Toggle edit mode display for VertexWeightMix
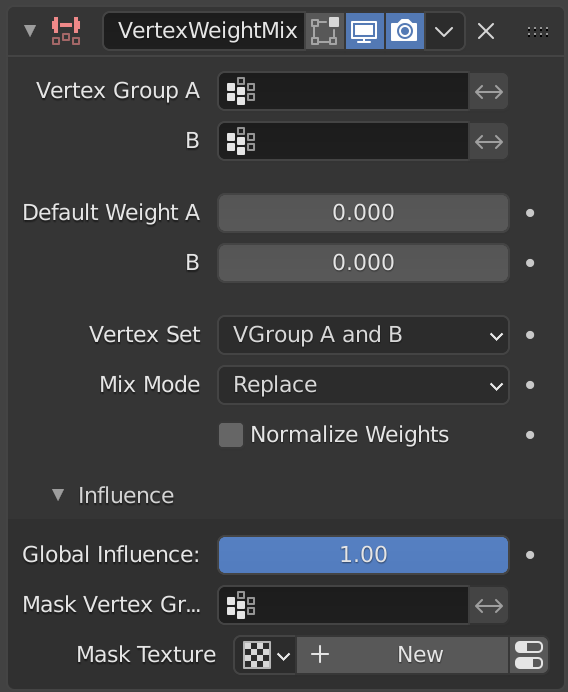 (325, 31)
